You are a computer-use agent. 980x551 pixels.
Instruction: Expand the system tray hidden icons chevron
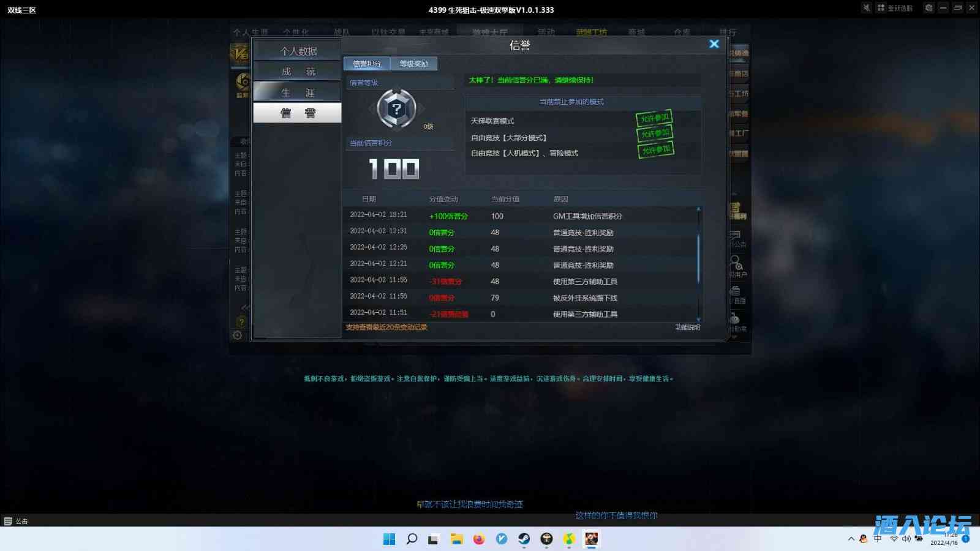[851, 539]
